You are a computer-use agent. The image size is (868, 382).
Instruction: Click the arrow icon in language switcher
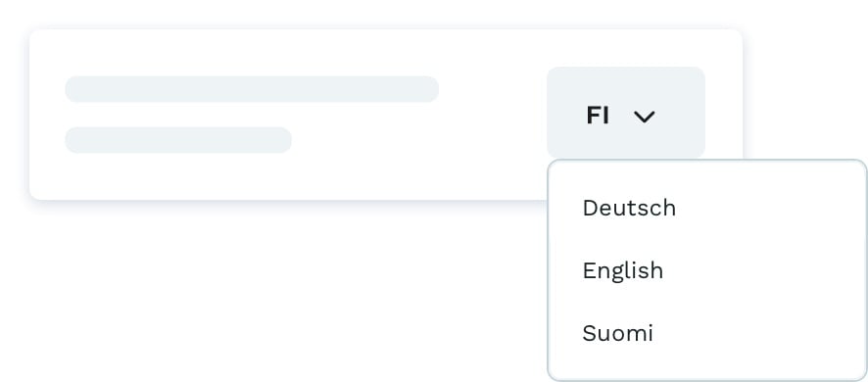(x=645, y=117)
